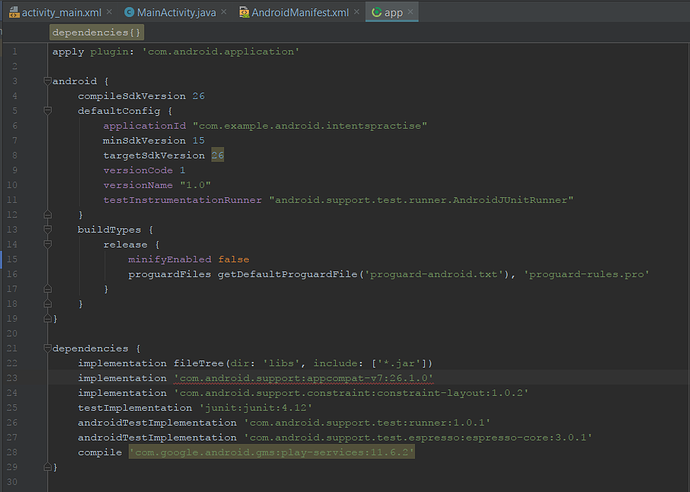
Task: Select the app gradle tab
Action: tap(393, 12)
